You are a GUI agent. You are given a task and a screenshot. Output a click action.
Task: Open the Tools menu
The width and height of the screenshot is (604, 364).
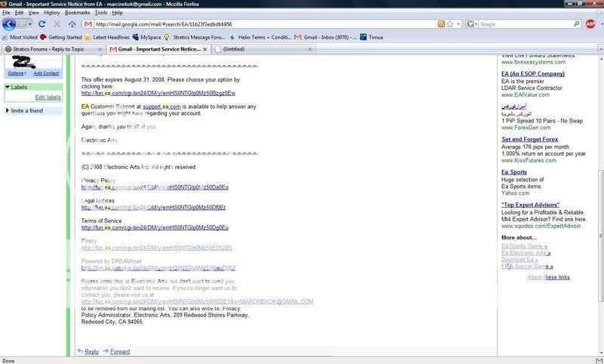point(101,13)
